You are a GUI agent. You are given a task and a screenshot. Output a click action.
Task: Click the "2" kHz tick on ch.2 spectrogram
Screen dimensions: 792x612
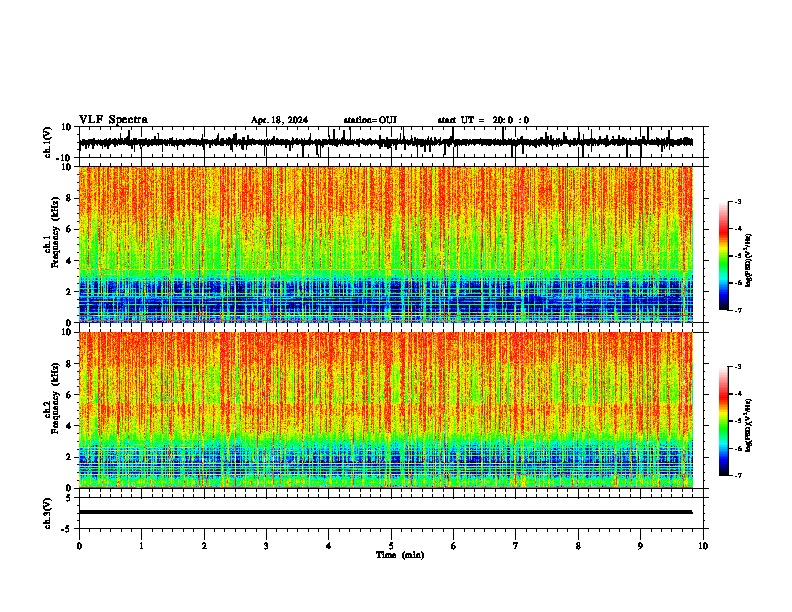pyautogui.click(x=68, y=457)
